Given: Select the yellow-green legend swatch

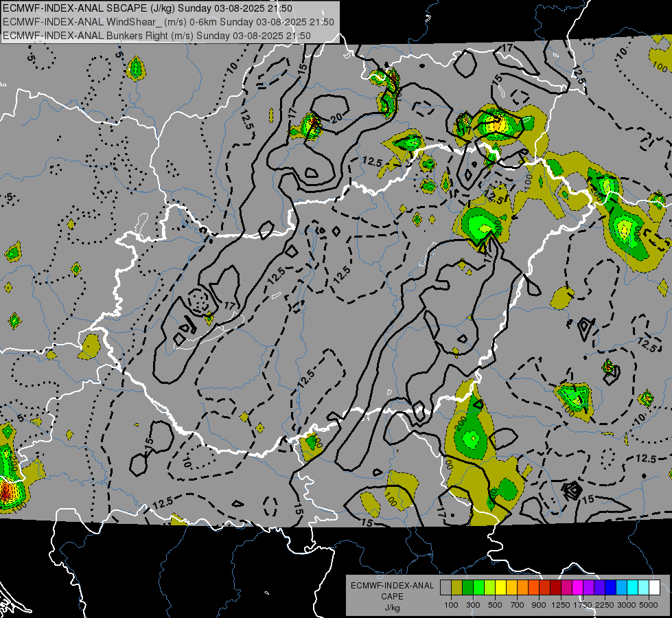Looking at the screenshot, I should point(490,588).
